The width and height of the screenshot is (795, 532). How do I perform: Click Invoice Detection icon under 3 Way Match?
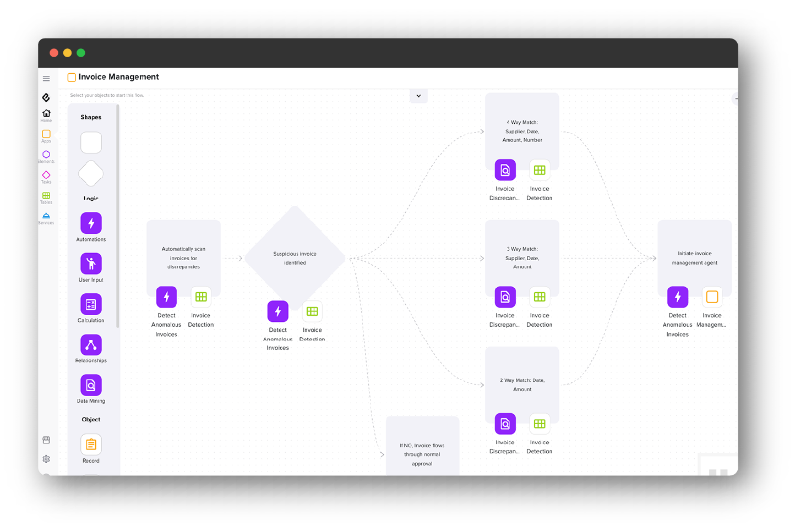click(540, 297)
